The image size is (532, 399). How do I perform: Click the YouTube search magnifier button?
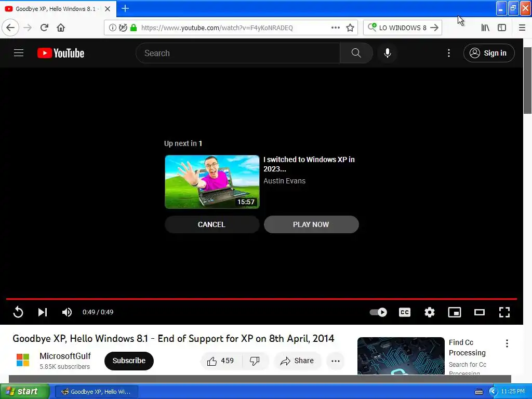pos(356,53)
